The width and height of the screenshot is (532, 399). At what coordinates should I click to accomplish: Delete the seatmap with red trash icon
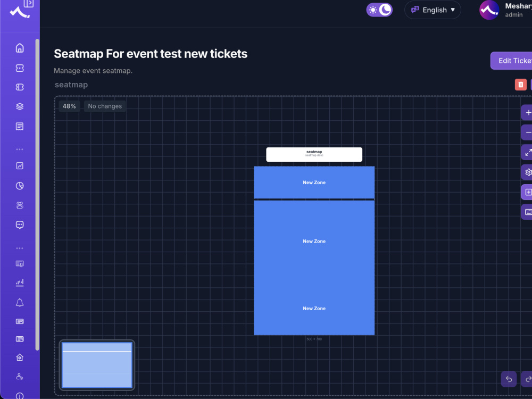click(520, 85)
